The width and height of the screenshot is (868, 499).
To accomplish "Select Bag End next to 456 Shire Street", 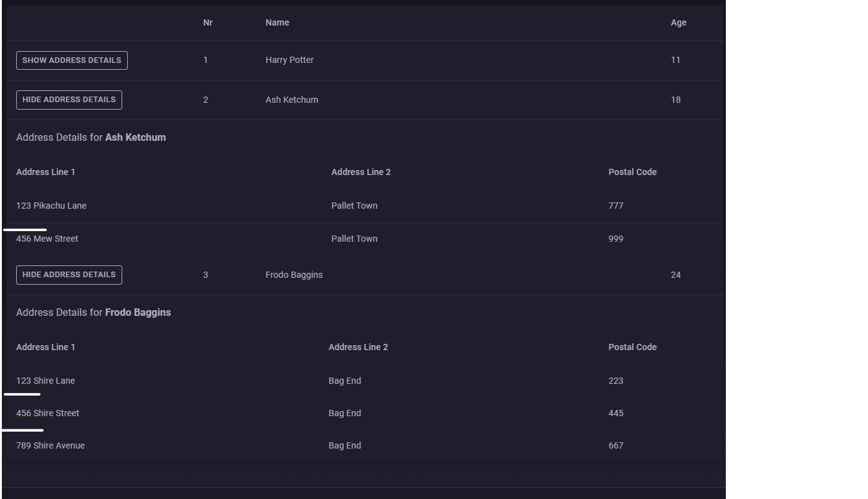I will [x=345, y=413].
